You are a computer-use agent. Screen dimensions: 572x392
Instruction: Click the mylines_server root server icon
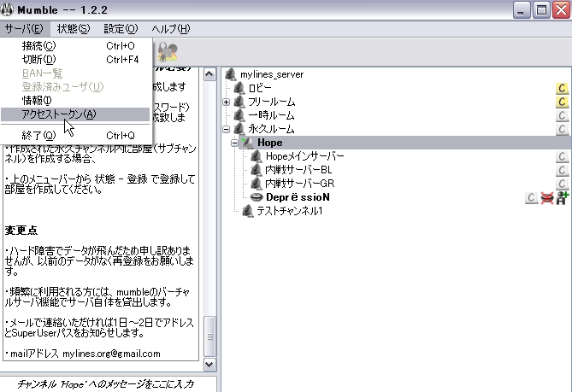coord(231,74)
